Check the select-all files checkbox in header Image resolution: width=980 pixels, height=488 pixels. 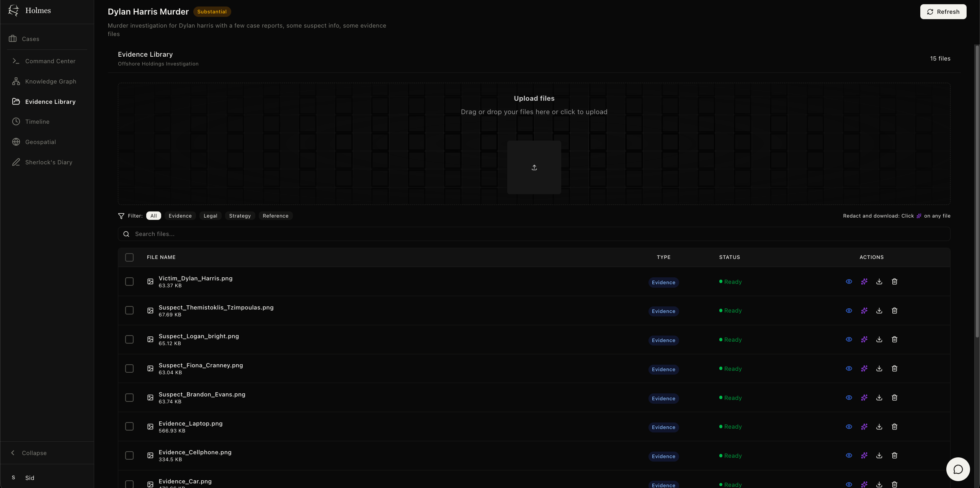click(x=129, y=257)
